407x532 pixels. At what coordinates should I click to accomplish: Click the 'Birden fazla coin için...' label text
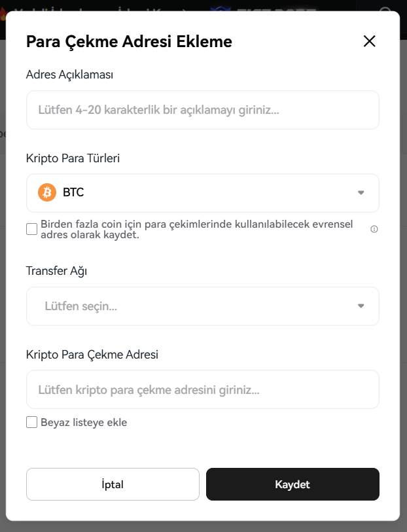coord(197,230)
